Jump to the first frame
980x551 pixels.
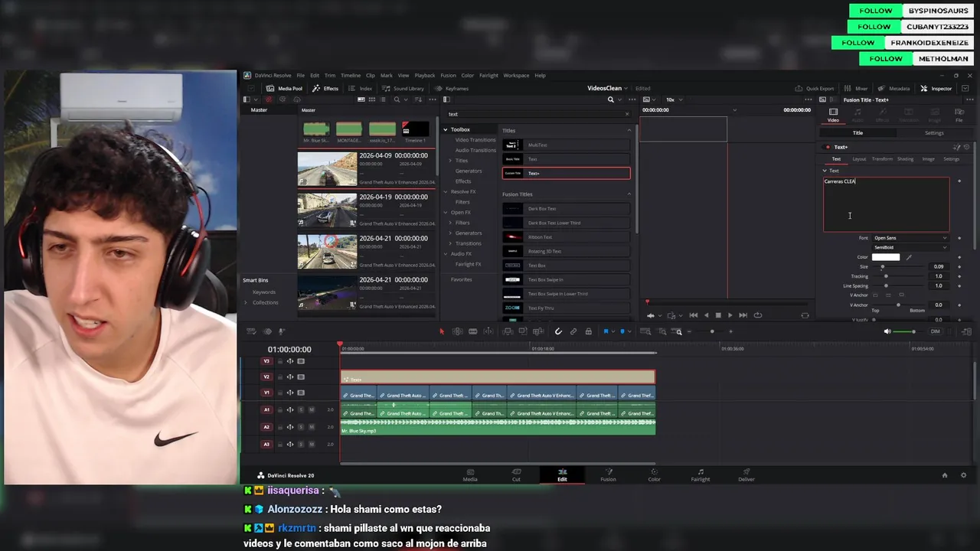pyautogui.click(x=693, y=315)
